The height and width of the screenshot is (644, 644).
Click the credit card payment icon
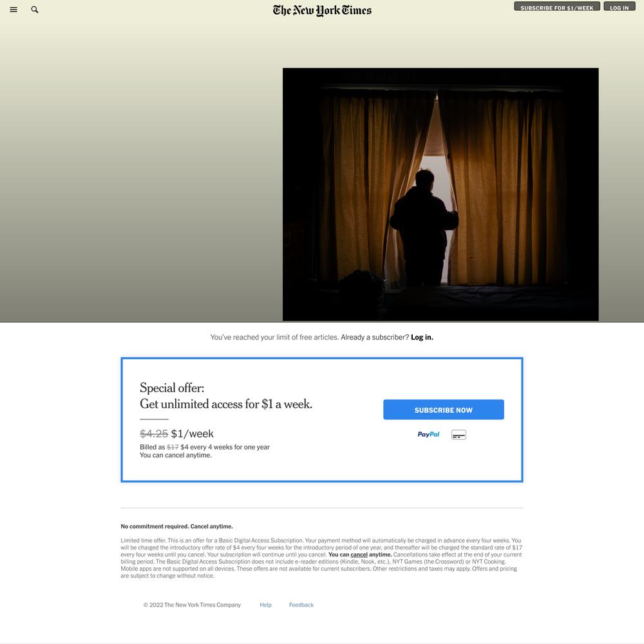click(459, 435)
